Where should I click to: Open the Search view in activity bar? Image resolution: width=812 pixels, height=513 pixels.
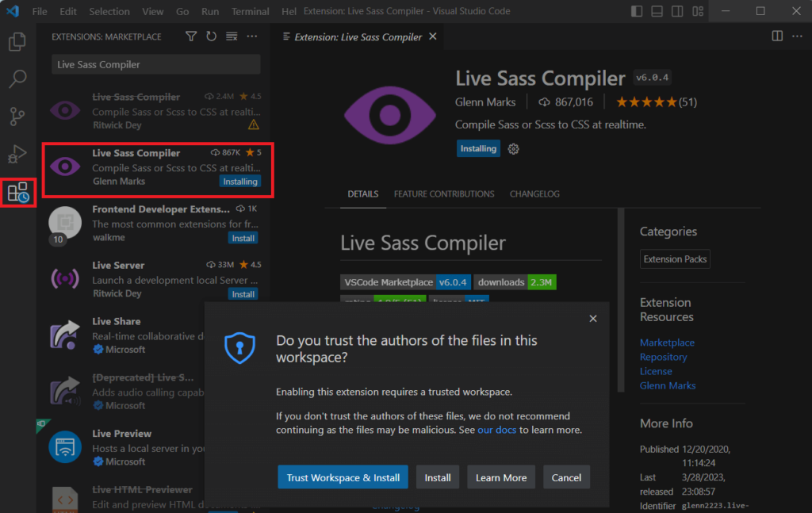point(17,78)
